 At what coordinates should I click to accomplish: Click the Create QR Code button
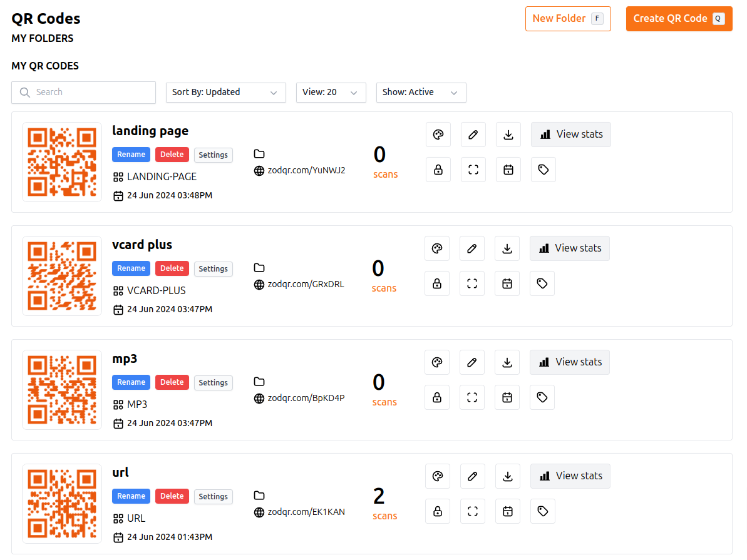pos(679,19)
